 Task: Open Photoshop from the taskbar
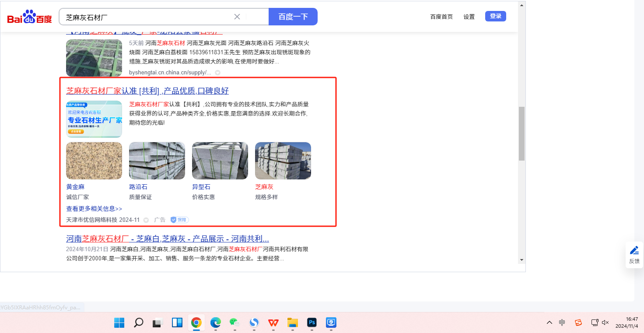[312, 323]
